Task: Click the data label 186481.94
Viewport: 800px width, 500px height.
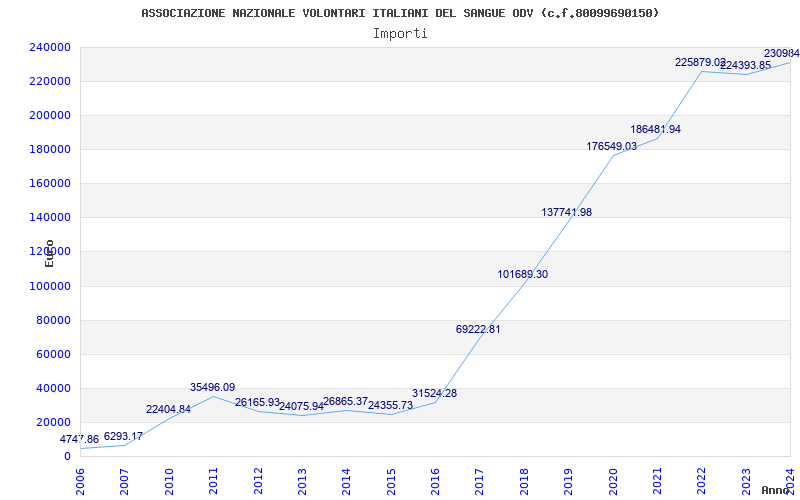Action: [x=656, y=130]
